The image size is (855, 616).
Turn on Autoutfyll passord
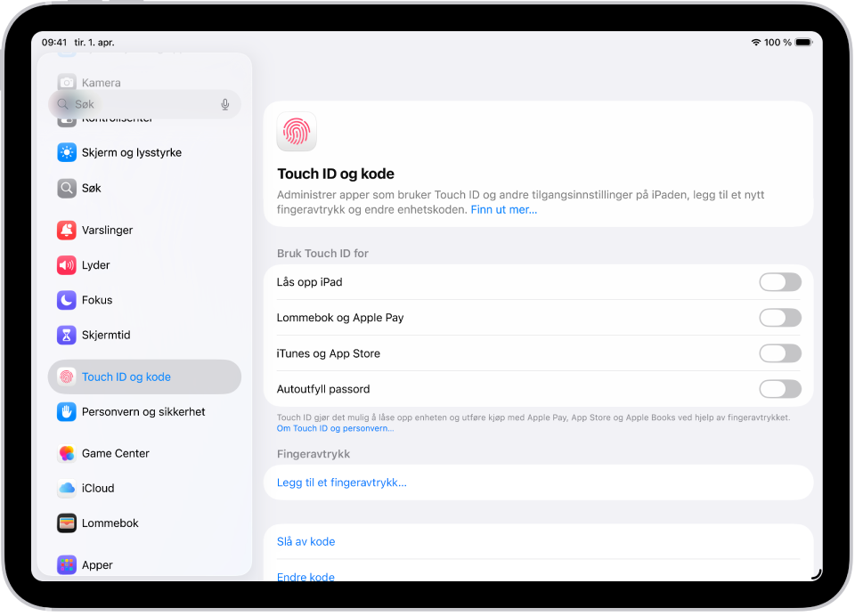coord(780,388)
